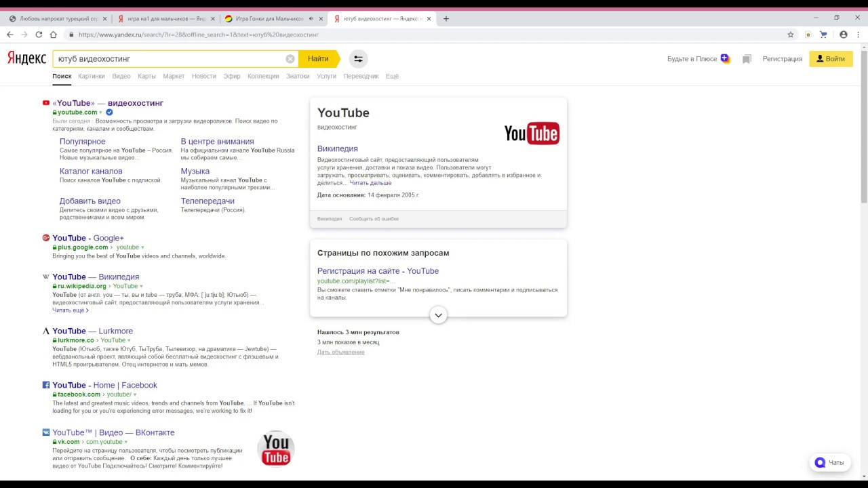
Task: Expand 'Читать ещё' in the Wikipedia result
Action: [x=71, y=310]
